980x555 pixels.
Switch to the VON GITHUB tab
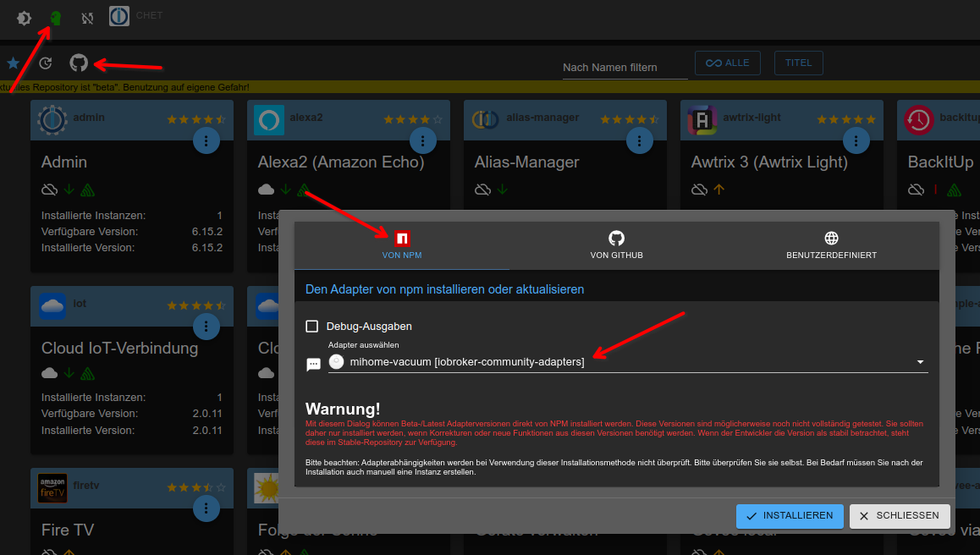click(x=617, y=245)
